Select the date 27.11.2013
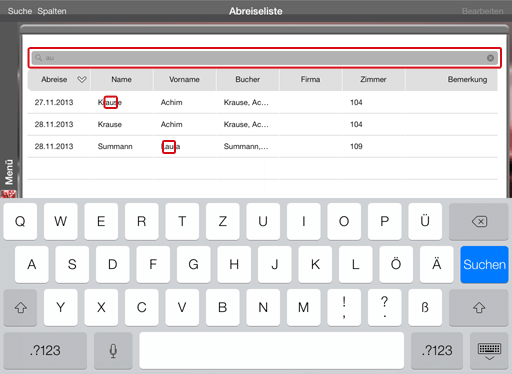Image resolution: width=512 pixels, height=374 pixels. pyautogui.click(x=54, y=102)
